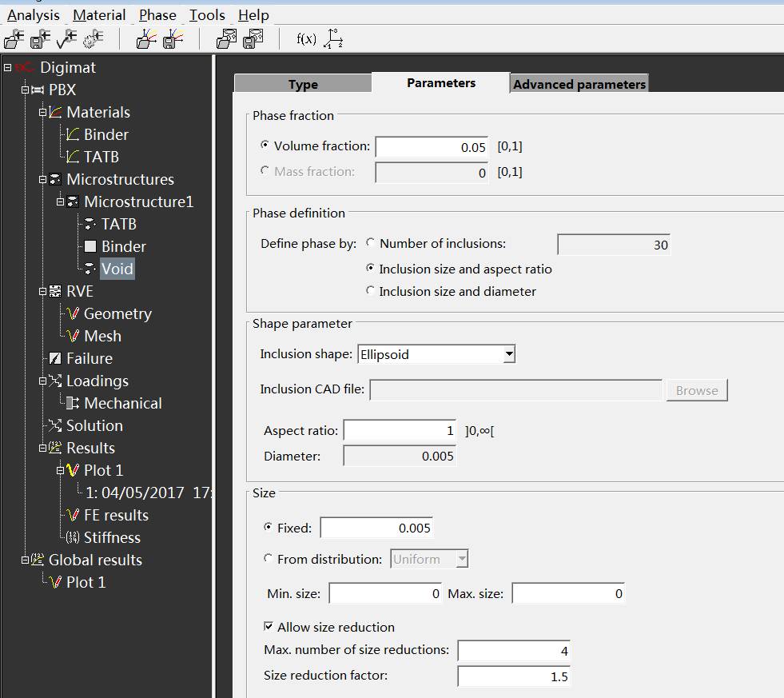Click the Failure node icon
This screenshot has width=784, height=698.
[55, 358]
